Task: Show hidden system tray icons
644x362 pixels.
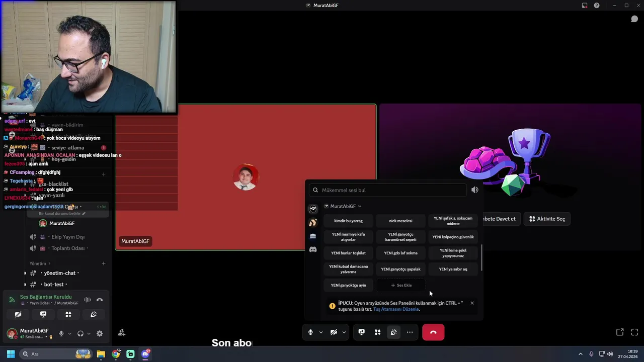Action: [x=580, y=354]
